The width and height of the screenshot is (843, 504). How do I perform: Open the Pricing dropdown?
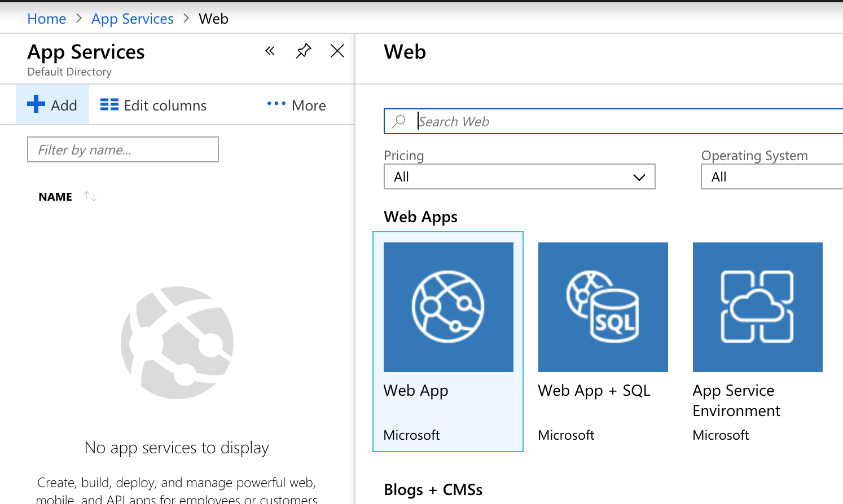(x=520, y=176)
